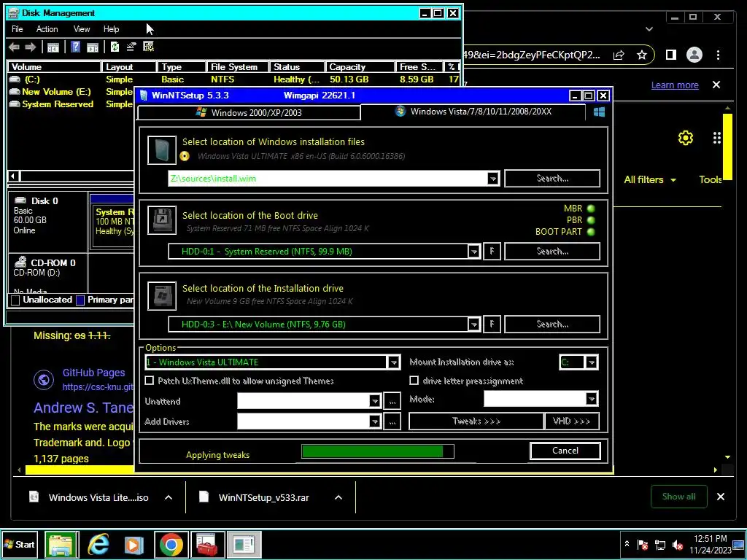Open Chrome's three-dot menu
The width and height of the screenshot is (747, 560).
(718, 55)
